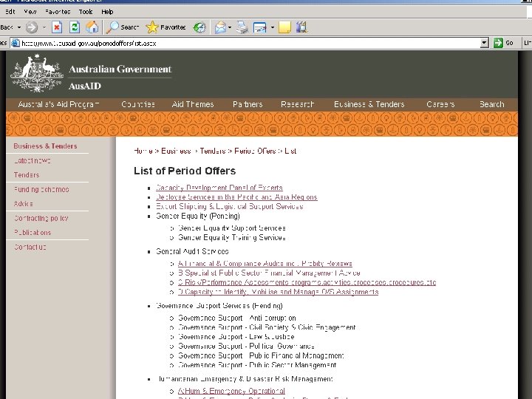Open Business & Tenders nav tab
This screenshot has height=399, width=532.
(369, 104)
